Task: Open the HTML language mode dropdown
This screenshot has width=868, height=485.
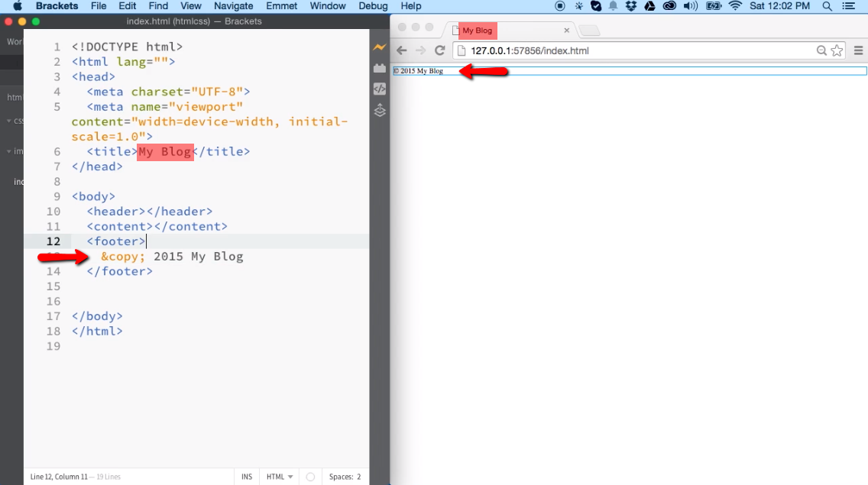Action: [x=279, y=476]
